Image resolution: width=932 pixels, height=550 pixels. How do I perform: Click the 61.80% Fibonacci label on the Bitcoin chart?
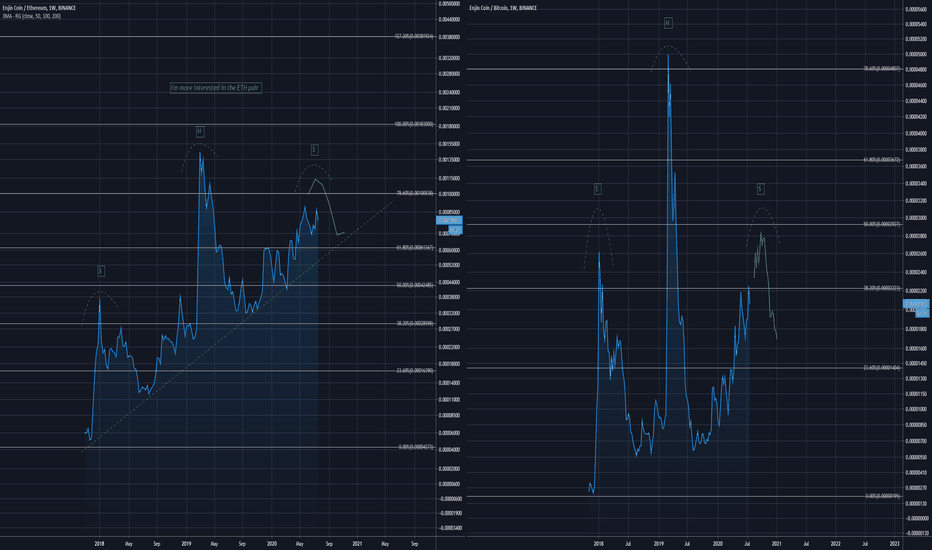(x=882, y=160)
